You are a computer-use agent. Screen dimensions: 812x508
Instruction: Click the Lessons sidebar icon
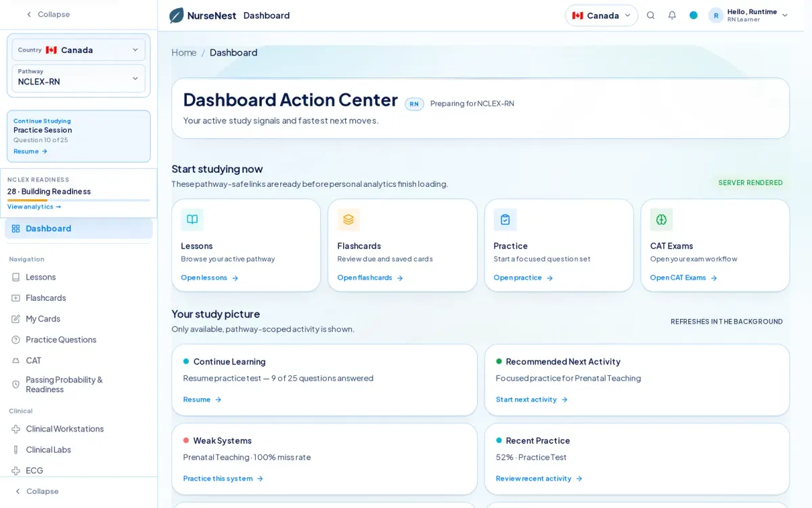(16, 277)
